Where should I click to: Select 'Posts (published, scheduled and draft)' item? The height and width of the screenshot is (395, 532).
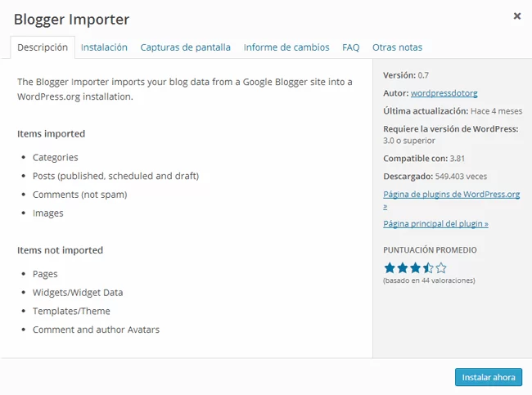[x=115, y=176]
